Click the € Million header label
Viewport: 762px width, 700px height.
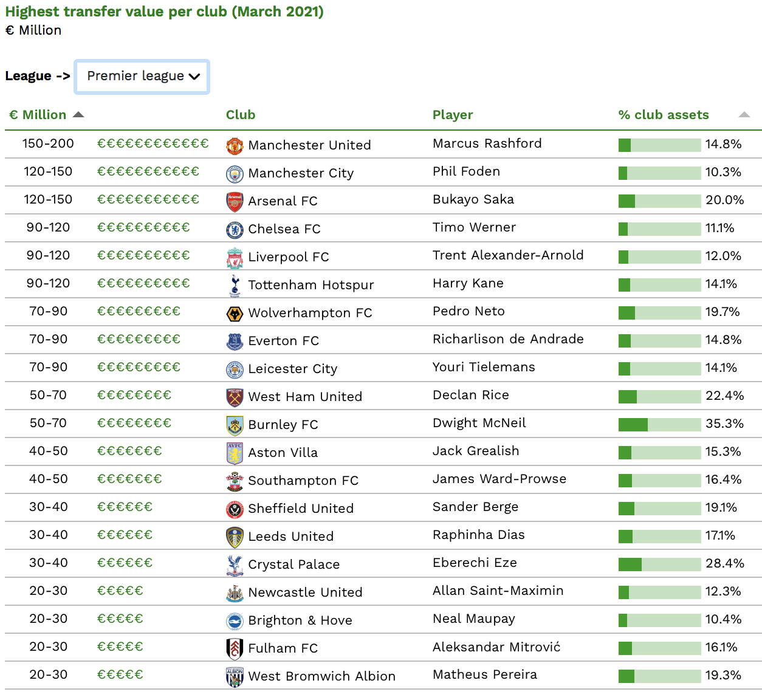(x=38, y=115)
